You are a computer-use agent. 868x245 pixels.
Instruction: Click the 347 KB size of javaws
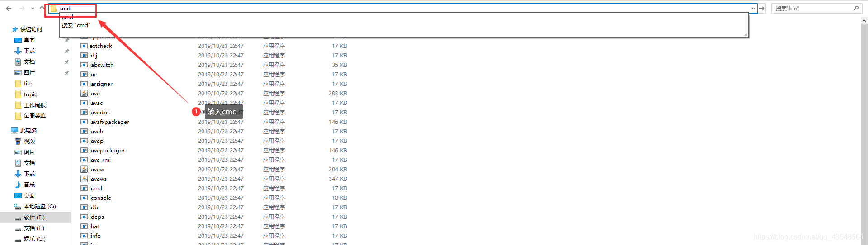(x=338, y=179)
